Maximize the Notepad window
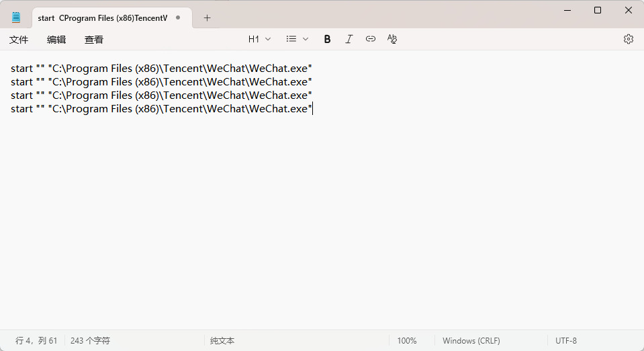 coord(598,10)
